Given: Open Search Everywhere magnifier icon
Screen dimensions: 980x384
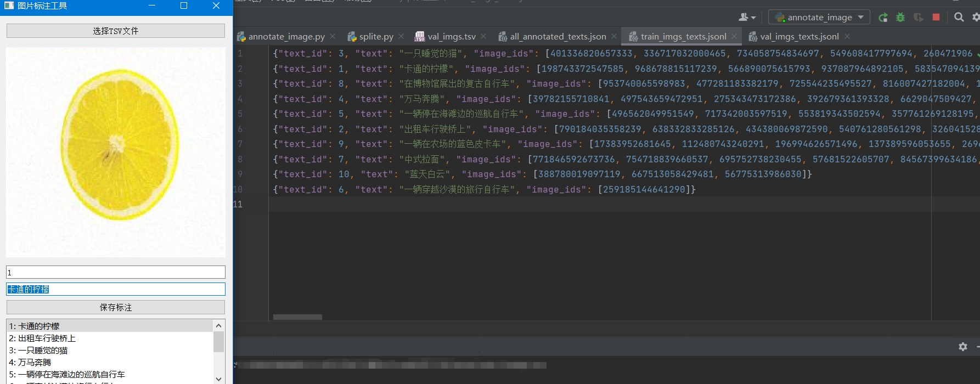Looking at the screenshot, I should pyautogui.click(x=959, y=18).
